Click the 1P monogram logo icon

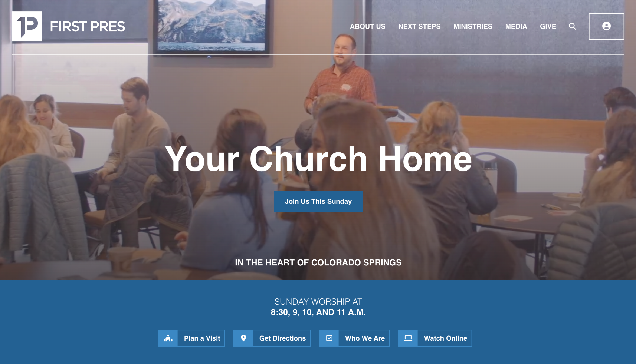click(x=27, y=26)
